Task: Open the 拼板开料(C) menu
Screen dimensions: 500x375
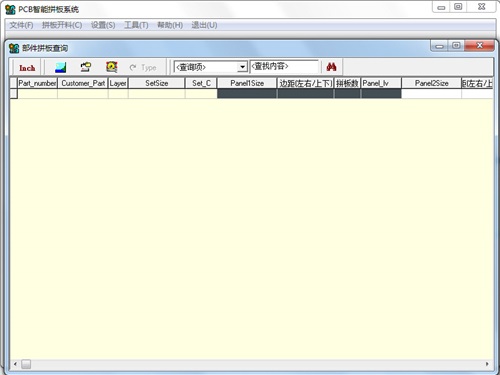Action: 62,25
